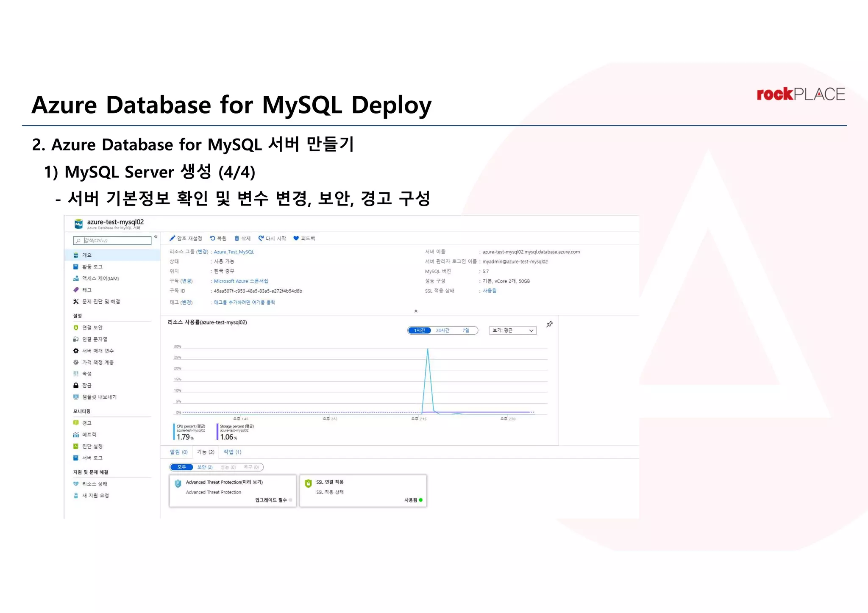This screenshot has height=613, width=868.
Task: Click the trash icon for 삭제
Action: point(237,238)
